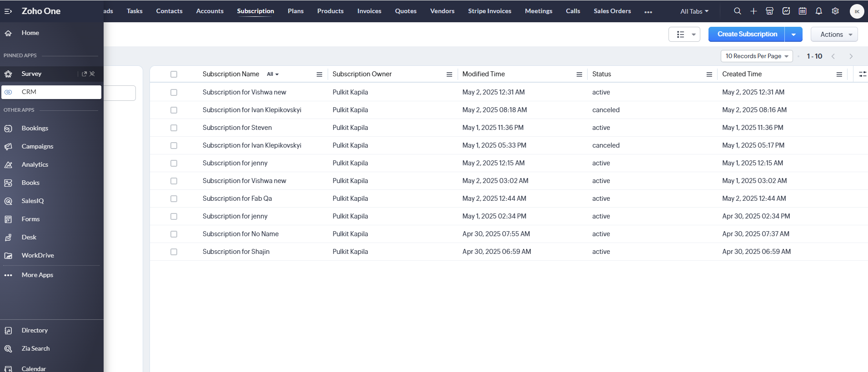Open Zia Search in the sidebar
Image resolution: width=868 pixels, height=372 pixels.
pyautogui.click(x=35, y=348)
